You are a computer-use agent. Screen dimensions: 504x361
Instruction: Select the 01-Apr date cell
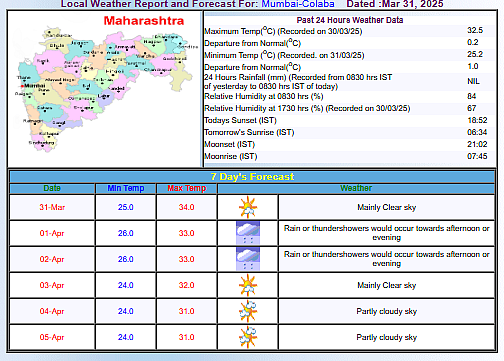coord(52,233)
